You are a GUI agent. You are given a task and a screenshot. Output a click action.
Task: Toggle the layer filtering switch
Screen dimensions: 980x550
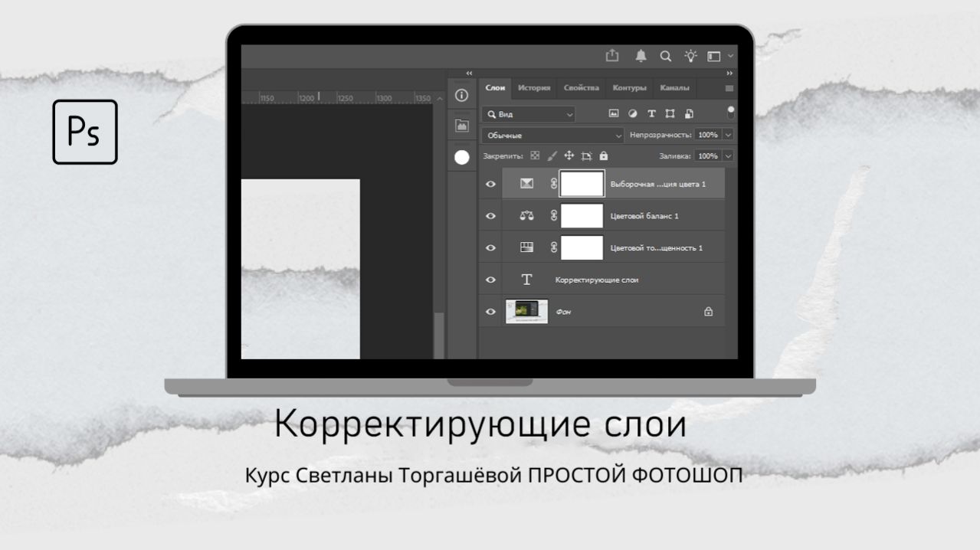click(x=731, y=113)
